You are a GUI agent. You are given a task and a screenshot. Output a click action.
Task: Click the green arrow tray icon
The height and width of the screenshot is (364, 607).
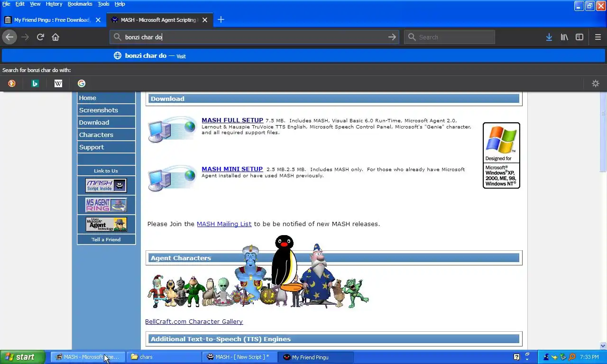click(x=563, y=357)
